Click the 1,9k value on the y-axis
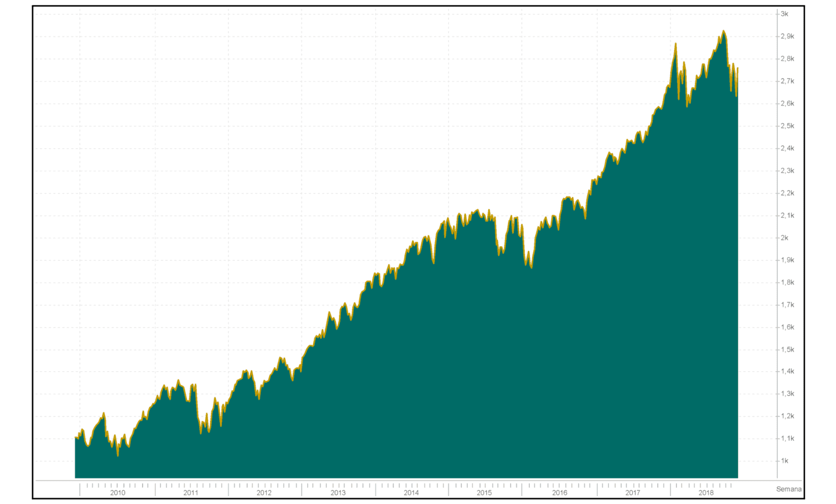This screenshot has width=836, height=504. click(x=788, y=260)
